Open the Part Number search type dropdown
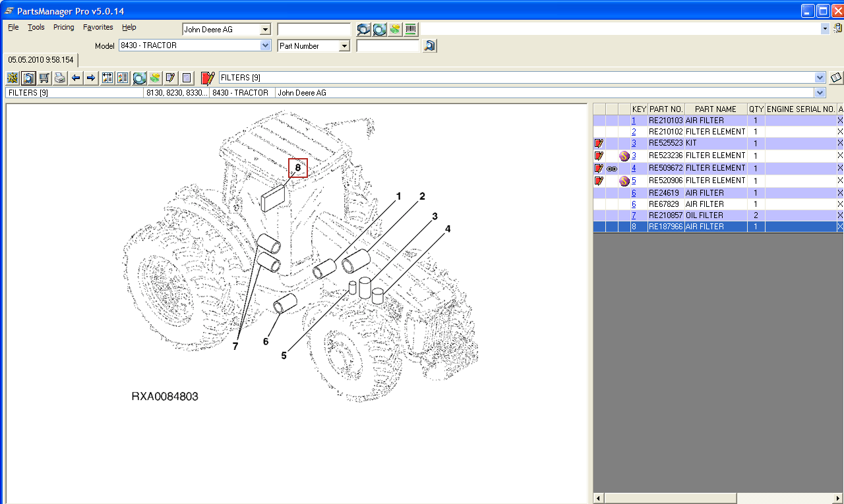Image resolution: width=844 pixels, height=504 pixels. [344, 45]
